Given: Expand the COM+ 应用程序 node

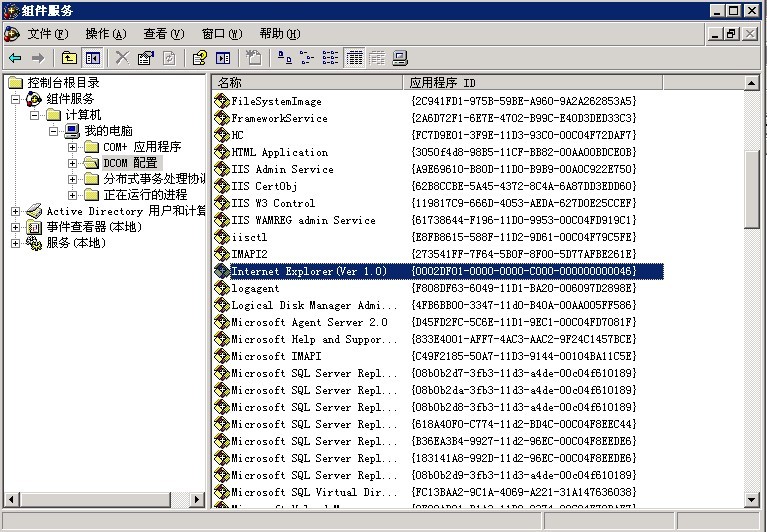Looking at the screenshot, I should coord(73,147).
